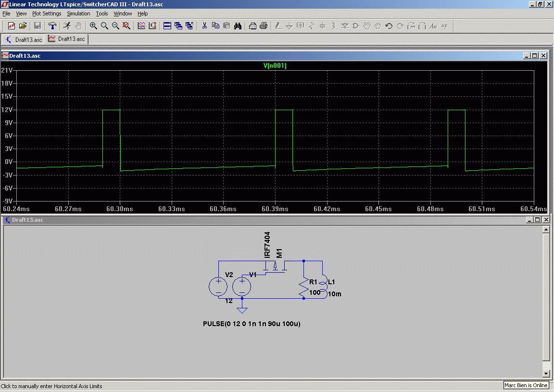Click the Find binoculars icon
The image size is (554, 392).
tap(238, 26)
